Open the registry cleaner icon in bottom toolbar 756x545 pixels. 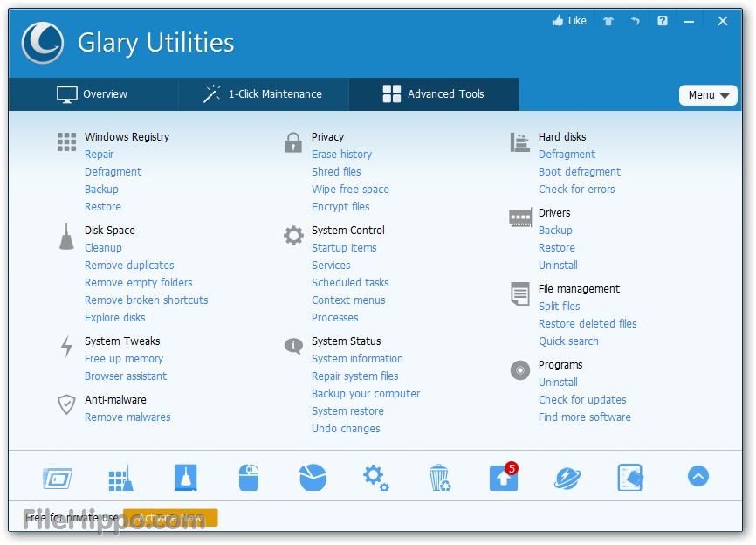click(x=120, y=477)
